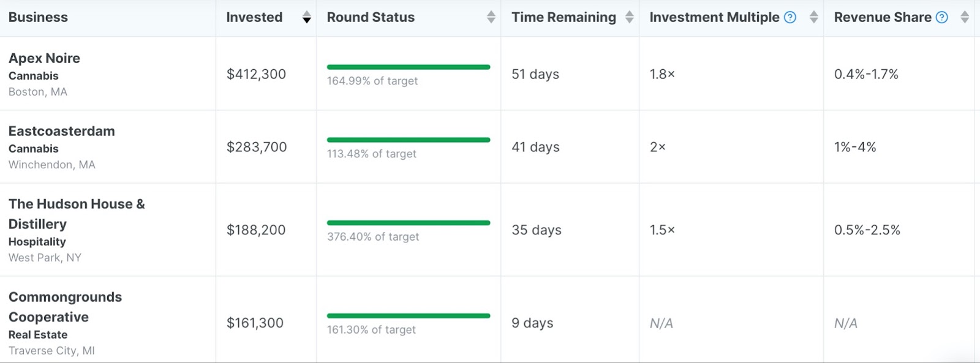Sort by Investment Multiple arrows
The width and height of the screenshot is (980, 363).
coord(813,17)
